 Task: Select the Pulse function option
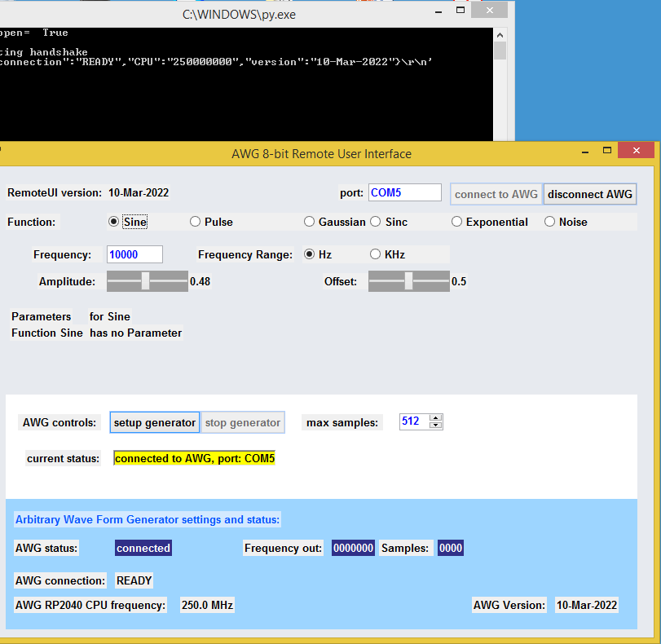pos(196,222)
